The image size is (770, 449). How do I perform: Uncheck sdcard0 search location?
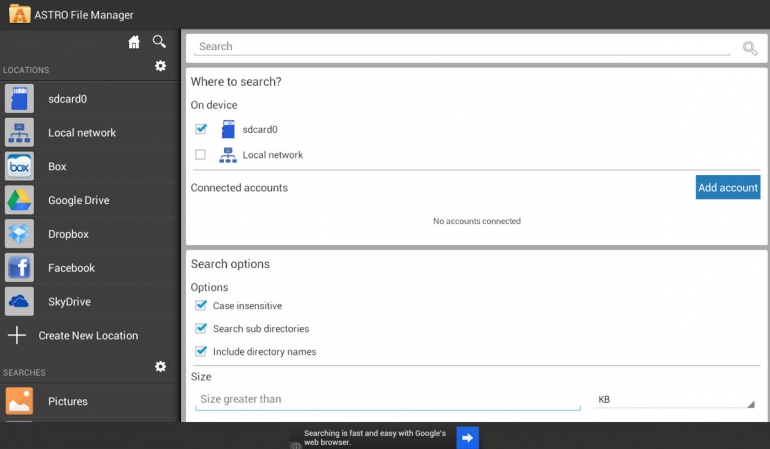pos(201,129)
